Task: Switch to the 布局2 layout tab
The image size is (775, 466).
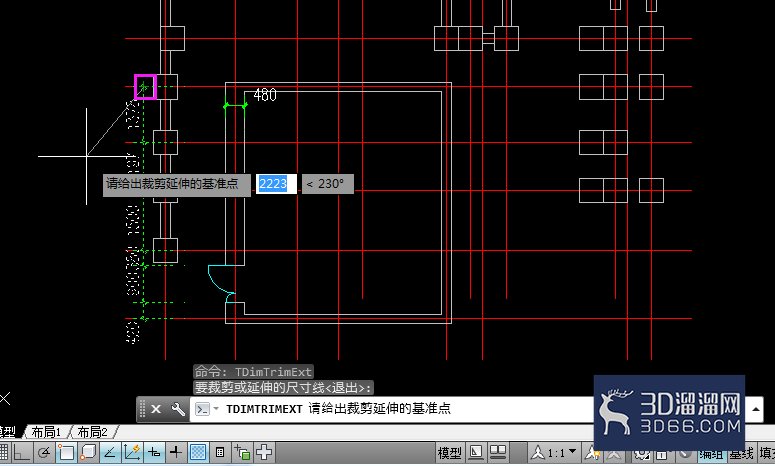Action: [x=92, y=432]
